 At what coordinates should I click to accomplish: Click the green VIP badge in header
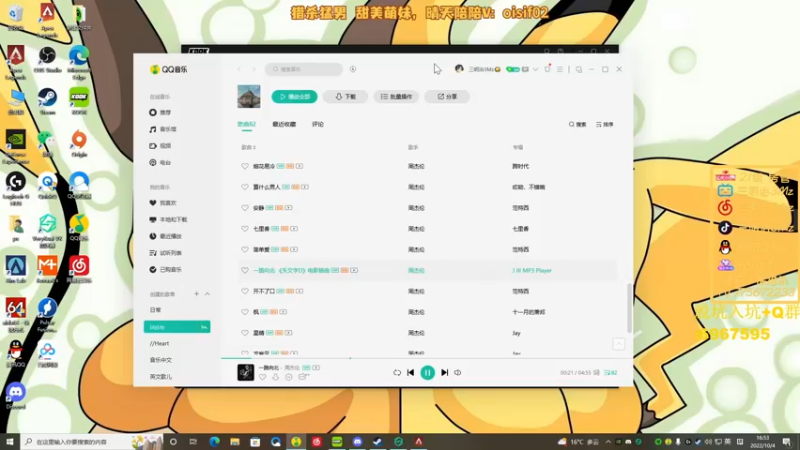512,69
